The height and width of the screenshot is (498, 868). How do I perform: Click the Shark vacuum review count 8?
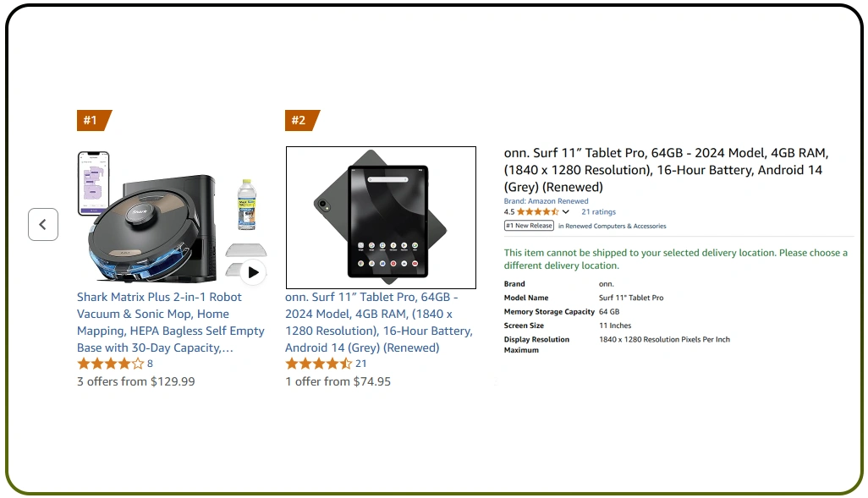click(151, 364)
